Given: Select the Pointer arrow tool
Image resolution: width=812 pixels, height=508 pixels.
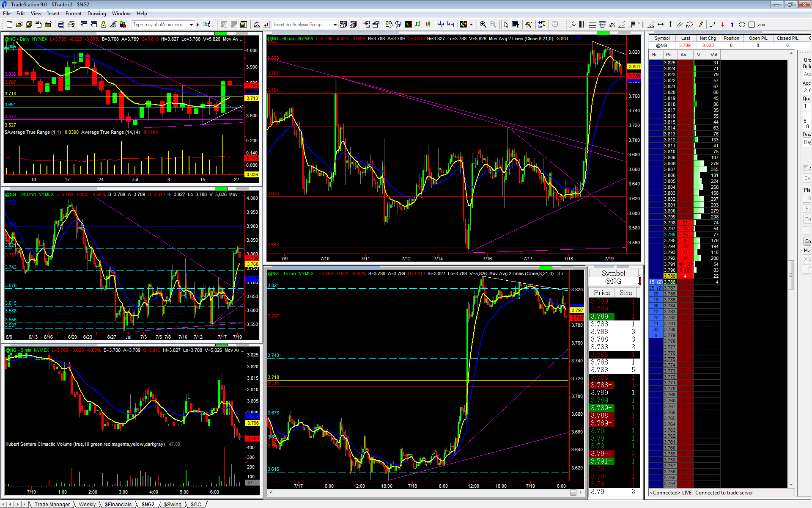Looking at the screenshot, I should click(x=506, y=25).
